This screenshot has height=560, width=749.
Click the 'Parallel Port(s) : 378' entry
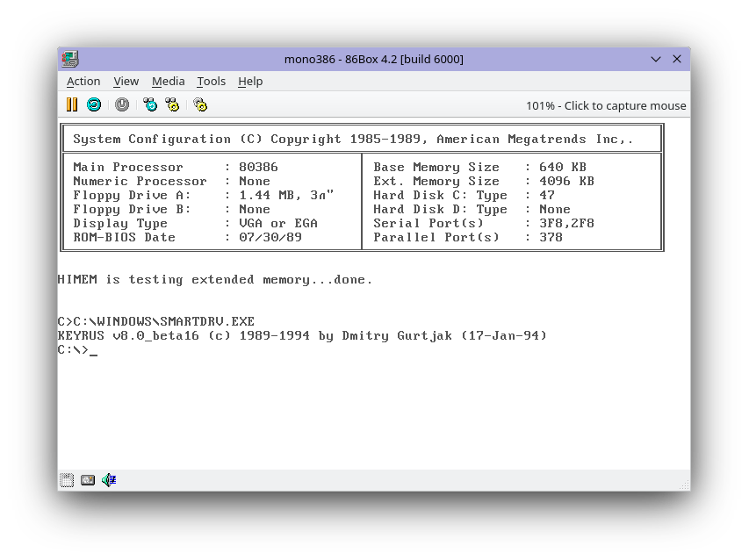[x=468, y=237]
